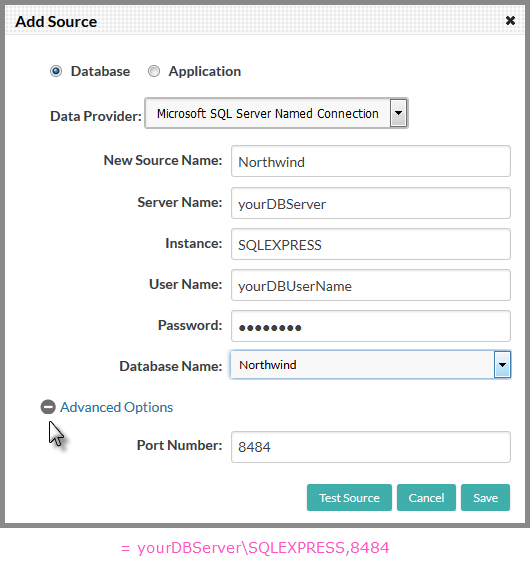Click the New Source Name field
This screenshot has height=578, width=530.
[371, 161]
